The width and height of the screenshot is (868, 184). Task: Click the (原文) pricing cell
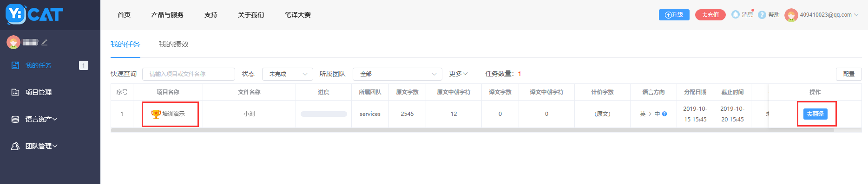[x=603, y=114]
